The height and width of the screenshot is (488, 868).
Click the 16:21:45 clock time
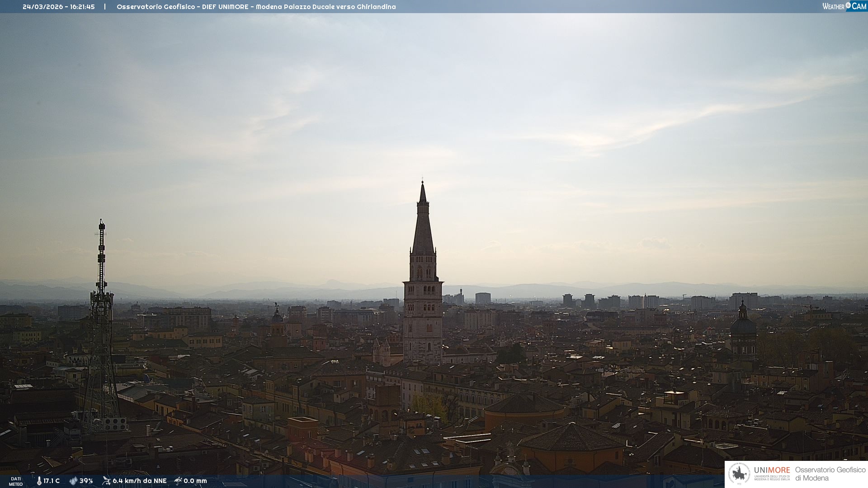tap(82, 7)
